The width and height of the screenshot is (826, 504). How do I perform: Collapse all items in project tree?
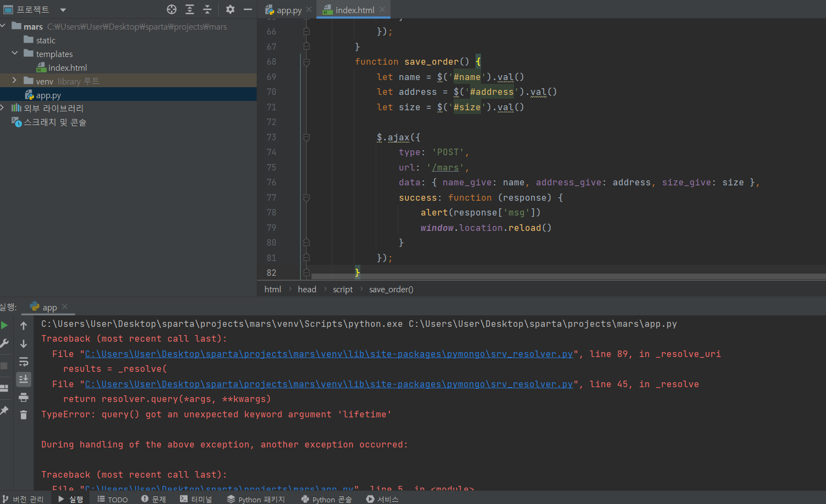click(x=207, y=9)
